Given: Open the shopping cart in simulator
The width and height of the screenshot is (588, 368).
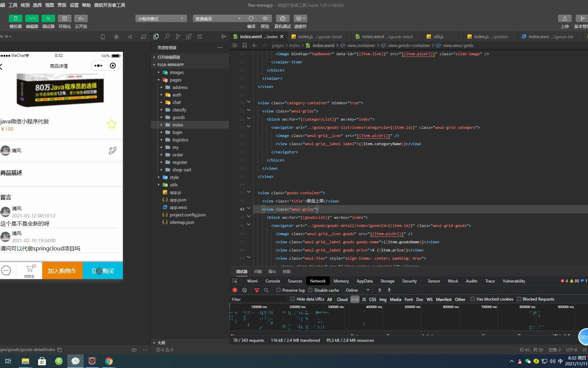Looking at the screenshot, I should 30,271.
